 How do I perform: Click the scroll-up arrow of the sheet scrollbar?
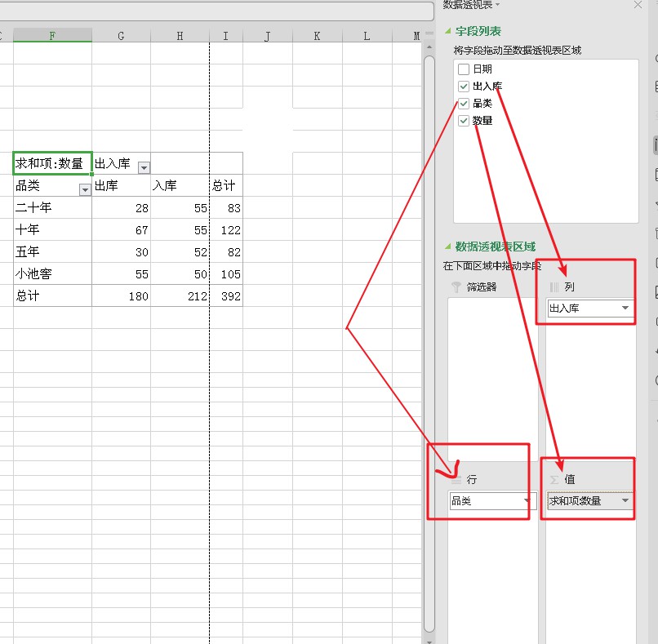click(x=429, y=47)
